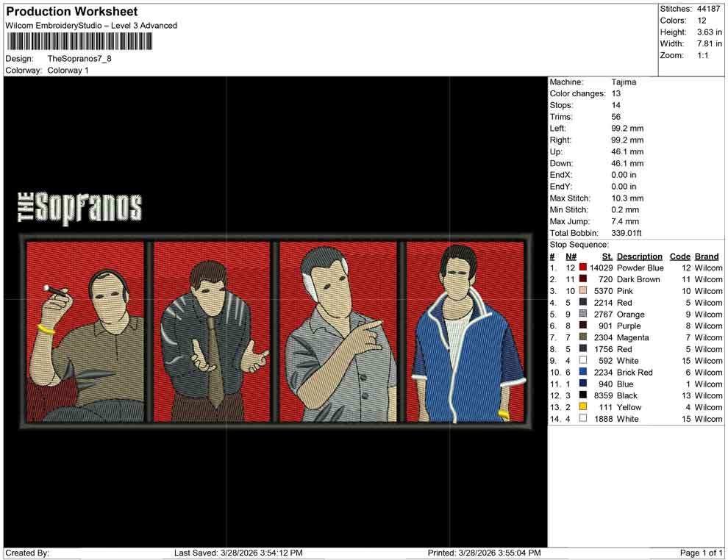Click the Production Worksheet title

coord(72,12)
